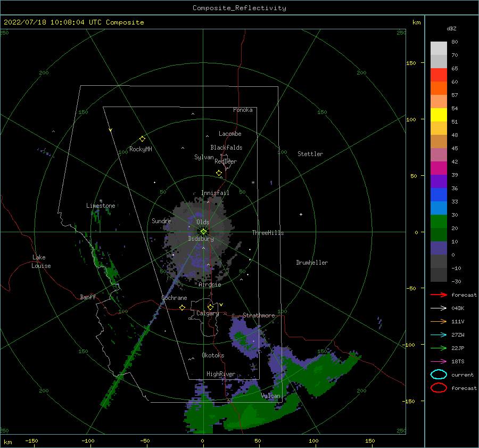Click the RedDeer city label

coord(226,161)
